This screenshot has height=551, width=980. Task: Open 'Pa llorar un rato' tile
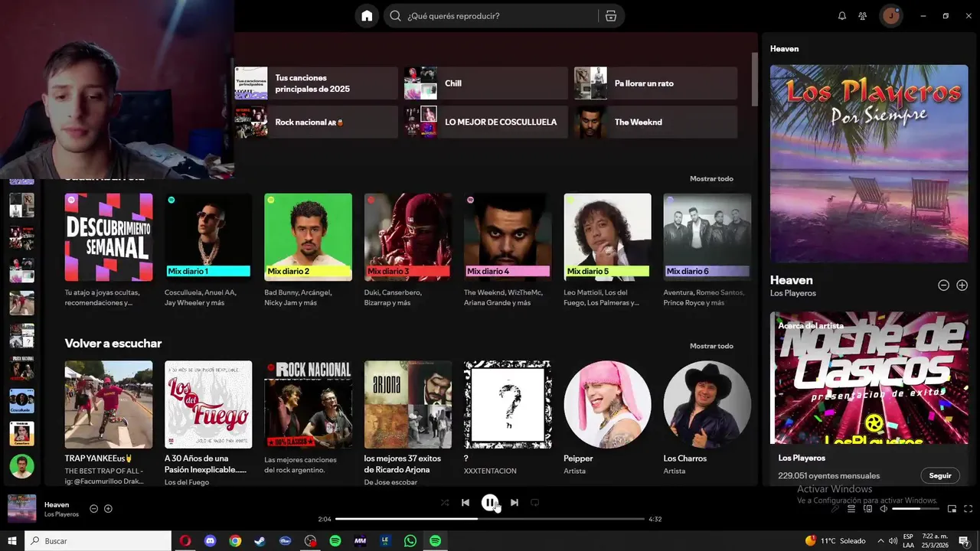coord(656,83)
